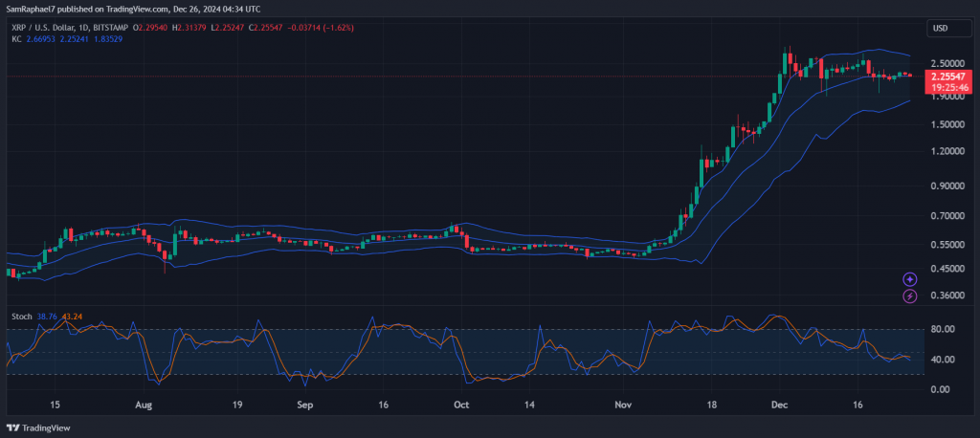Click the 0.90000 price axis label
This screenshot has width=980, height=438.
pyautogui.click(x=946, y=186)
